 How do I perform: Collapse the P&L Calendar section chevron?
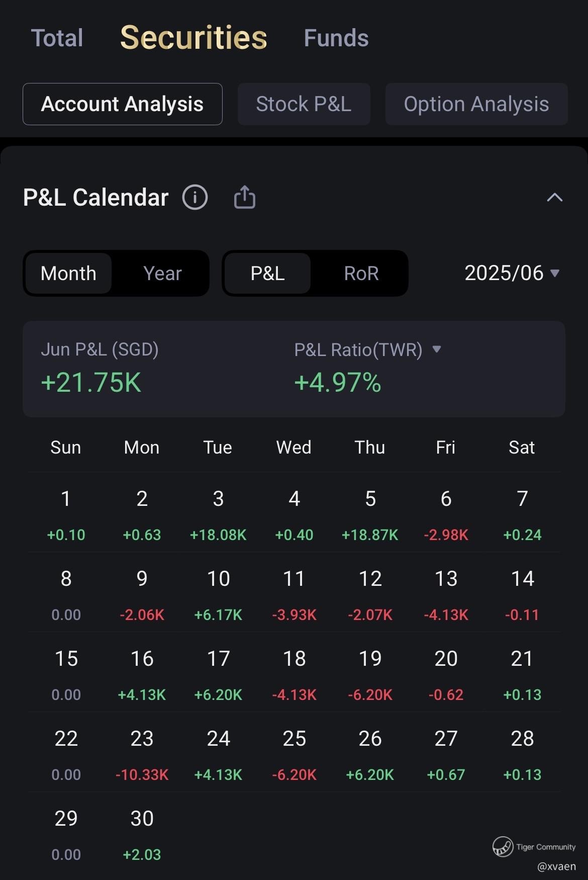coord(554,197)
